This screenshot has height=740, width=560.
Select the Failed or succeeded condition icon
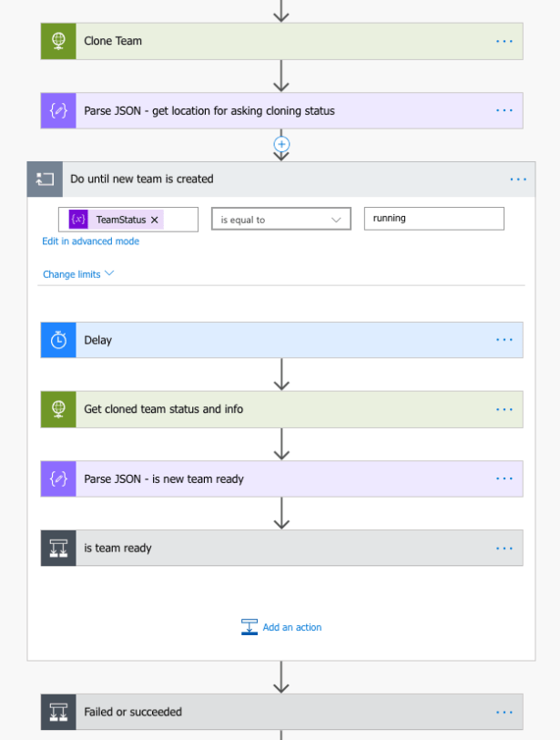pos(57,712)
